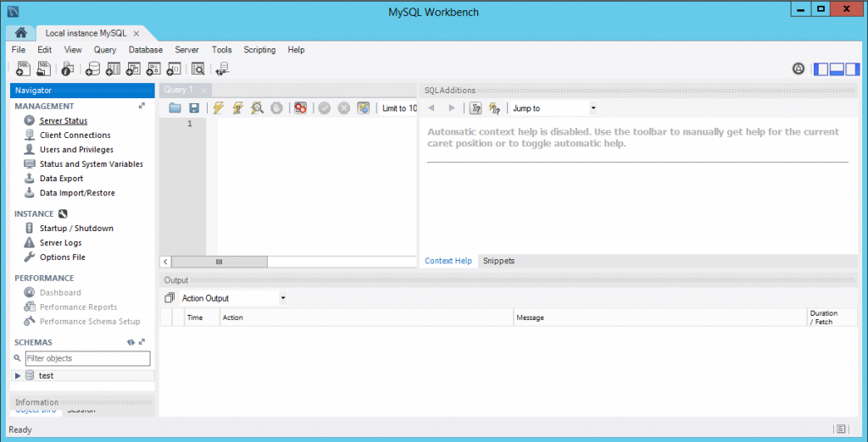Image resolution: width=868 pixels, height=442 pixels.
Task: Open Startup / Shutdown
Action: click(76, 228)
